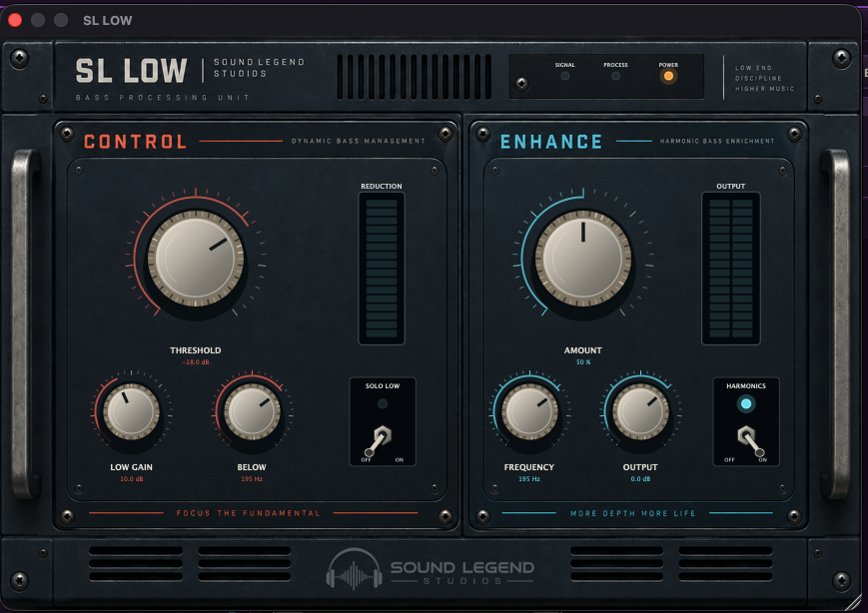This screenshot has height=613, width=868.
Task: Click the AMOUNT label
Action: [583, 350]
